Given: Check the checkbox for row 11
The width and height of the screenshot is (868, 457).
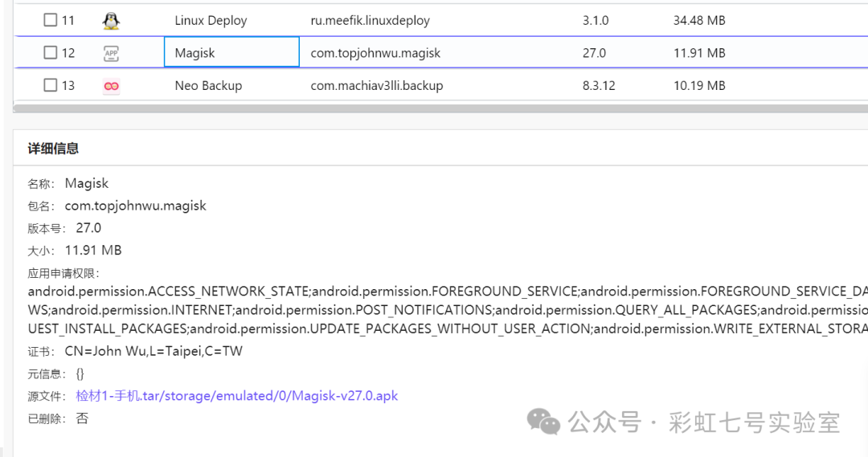Looking at the screenshot, I should pyautogui.click(x=51, y=20).
